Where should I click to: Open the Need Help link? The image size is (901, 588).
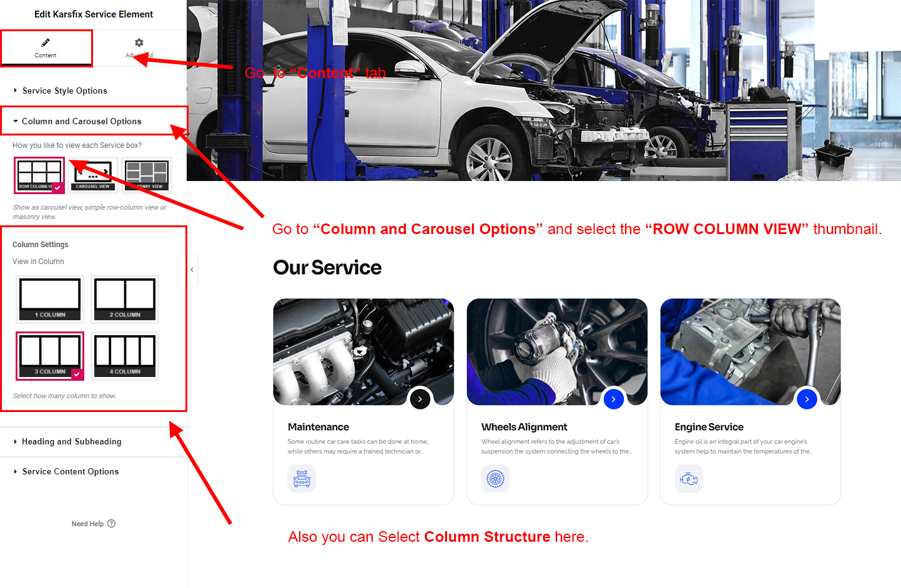click(94, 524)
